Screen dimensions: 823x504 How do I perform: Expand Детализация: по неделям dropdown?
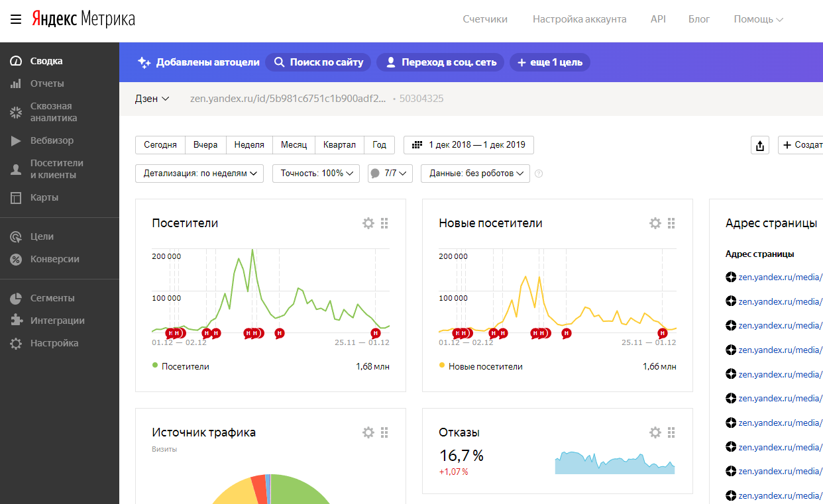[199, 174]
